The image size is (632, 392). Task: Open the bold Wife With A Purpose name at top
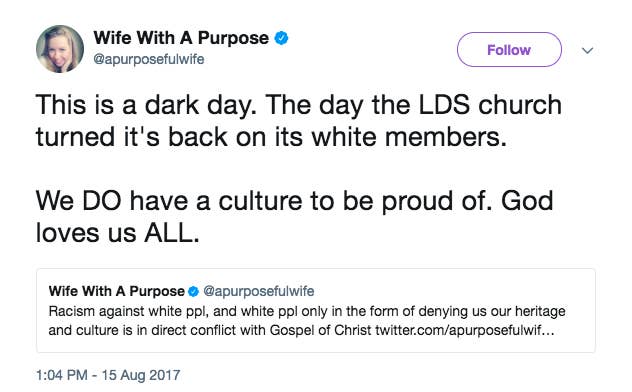click(x=181, y=38)
